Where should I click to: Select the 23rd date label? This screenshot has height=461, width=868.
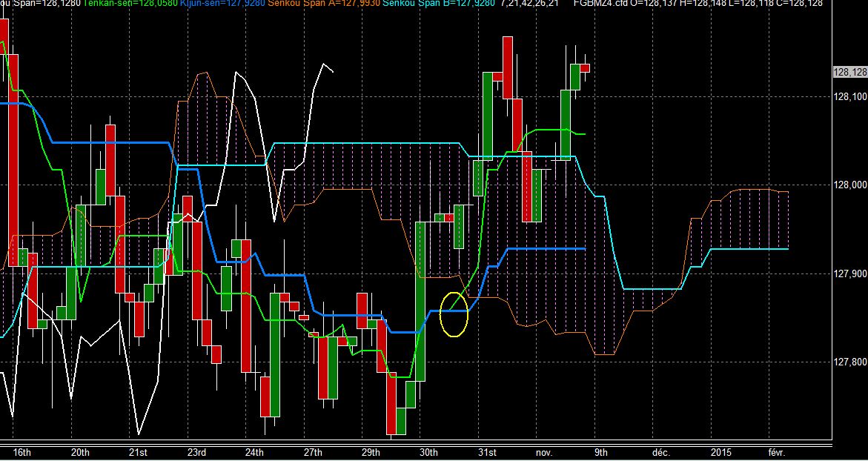[x=196, y=453]
